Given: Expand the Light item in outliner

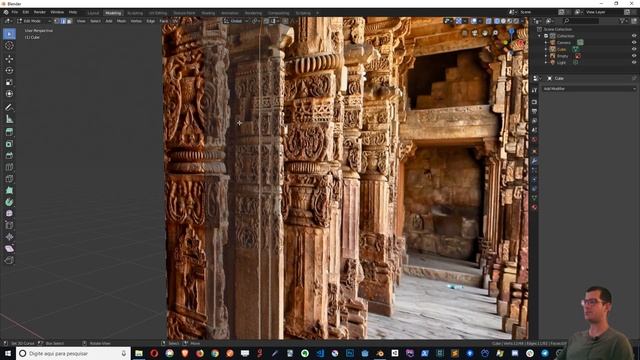Looking at the screenshot, I should coord(546,62).
